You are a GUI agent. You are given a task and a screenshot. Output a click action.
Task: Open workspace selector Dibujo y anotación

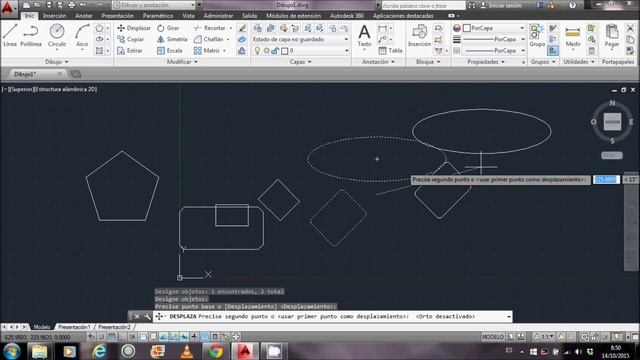(x=154, y=5)
